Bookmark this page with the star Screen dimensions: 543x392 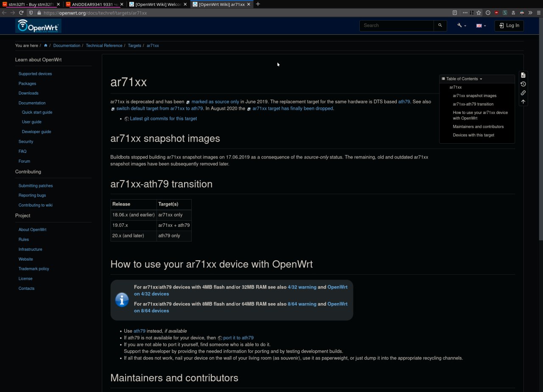coord(479,13)
